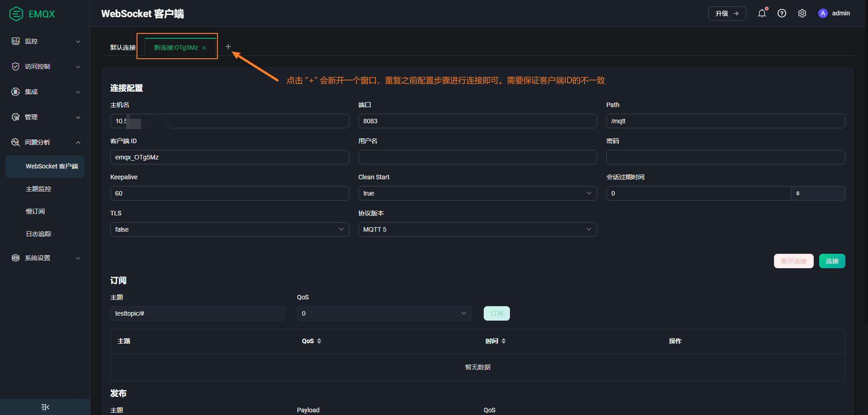This screenshot has width=868, height=415.
Task: Focus the 会话过期时间 value field
Action: coord(698,193)
